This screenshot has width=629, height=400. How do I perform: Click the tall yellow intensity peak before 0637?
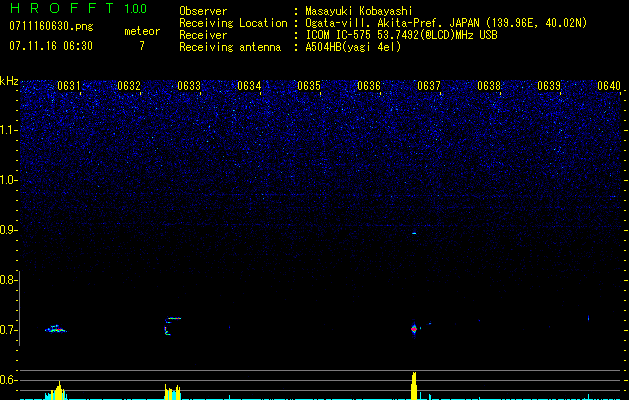414,386
